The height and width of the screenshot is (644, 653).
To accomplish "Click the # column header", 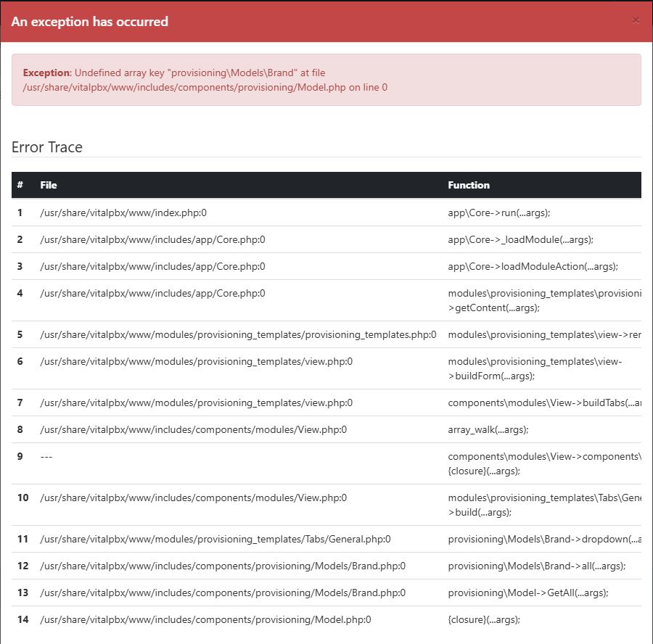I will 20,185.
